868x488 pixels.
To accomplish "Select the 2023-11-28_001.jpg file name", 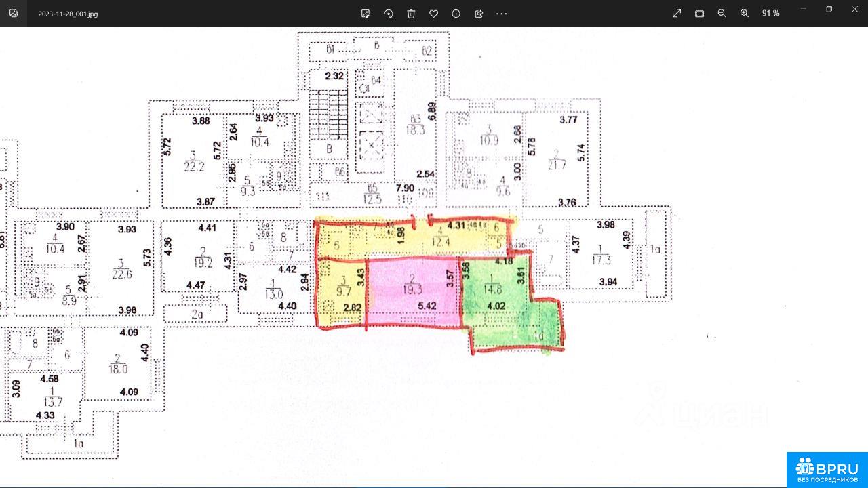I will tap(68, 14).
